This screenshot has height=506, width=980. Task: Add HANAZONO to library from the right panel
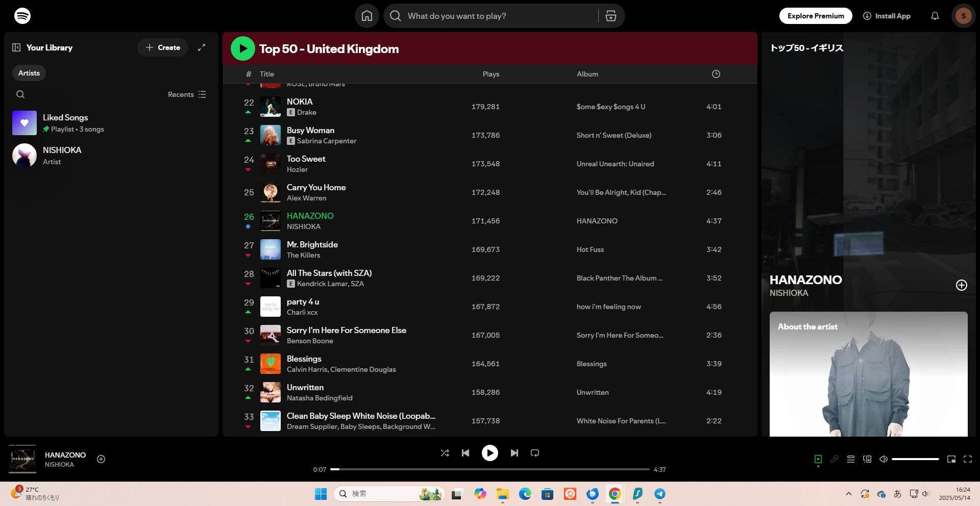click(962, 285)
